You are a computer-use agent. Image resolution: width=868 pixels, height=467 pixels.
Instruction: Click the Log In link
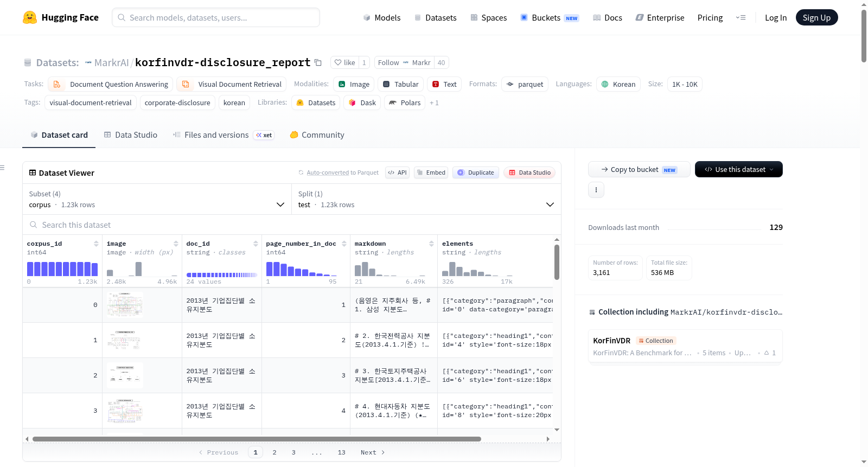776,18
